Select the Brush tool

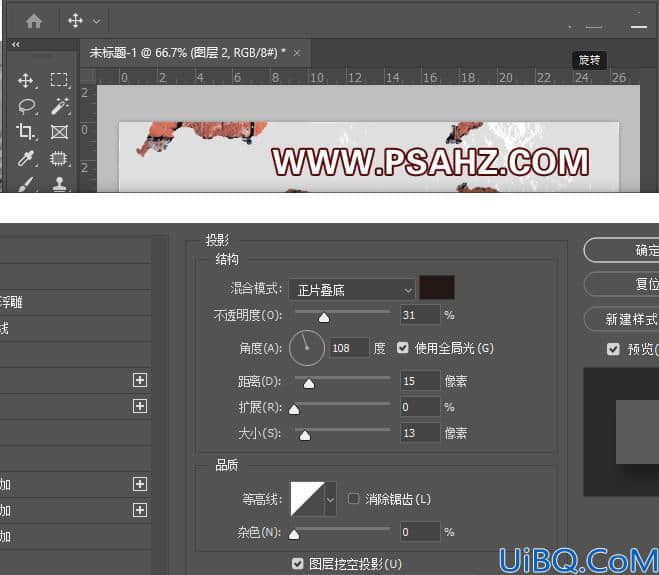(26, 184)
